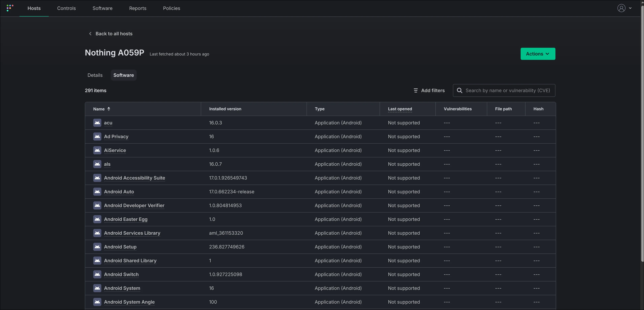The width and height of the screenshot is (644, 310).
Task: Click the search magnifier icon
Action: pyautogui.click(x=459, y=90)
